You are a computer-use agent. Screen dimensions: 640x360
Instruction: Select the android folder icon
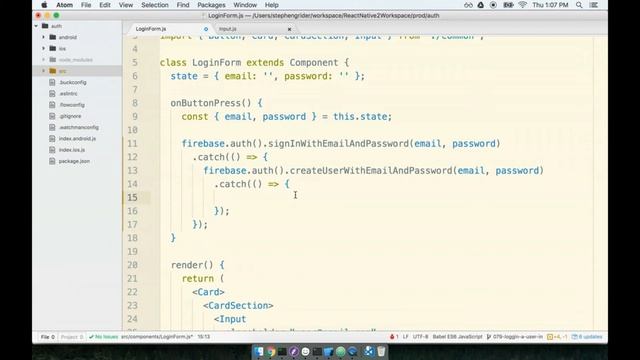click(53, 37)
